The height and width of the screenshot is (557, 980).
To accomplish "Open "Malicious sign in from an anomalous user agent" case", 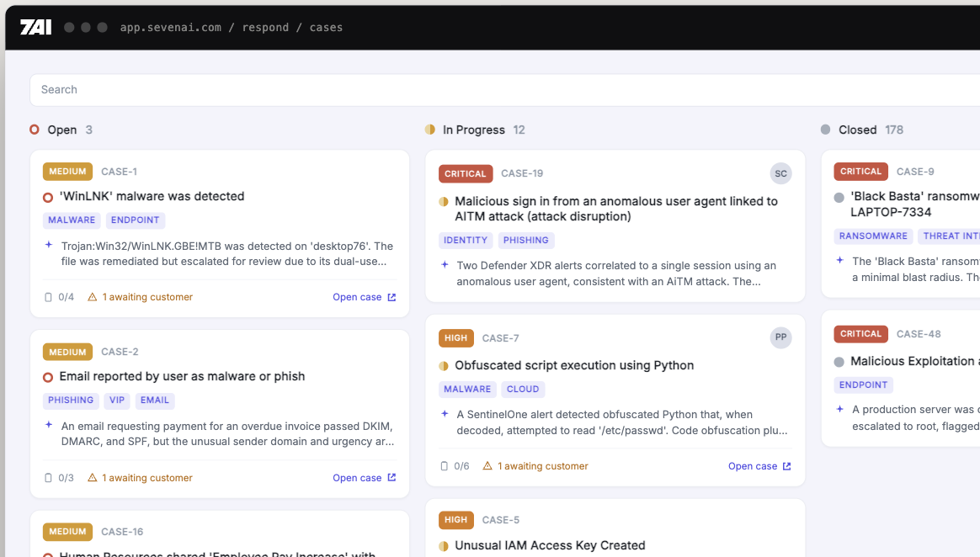I will point(616,209).
